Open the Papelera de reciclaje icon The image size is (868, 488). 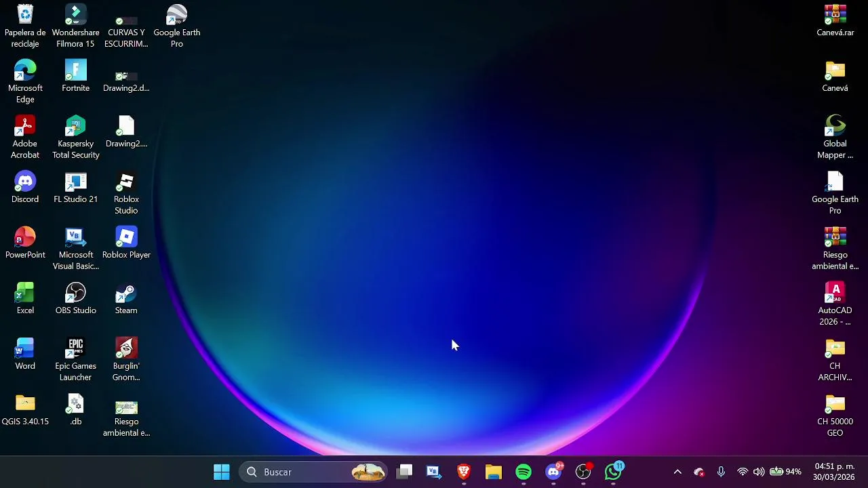click(25, 26)
